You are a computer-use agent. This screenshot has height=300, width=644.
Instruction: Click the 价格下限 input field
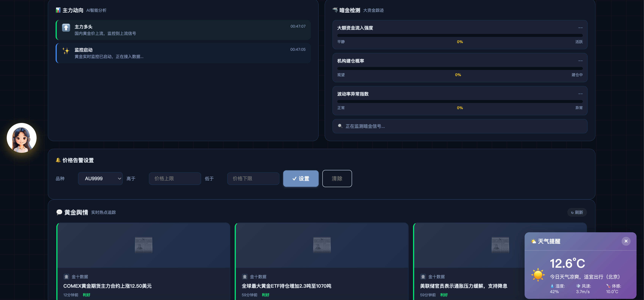click(x=253, y=179)
